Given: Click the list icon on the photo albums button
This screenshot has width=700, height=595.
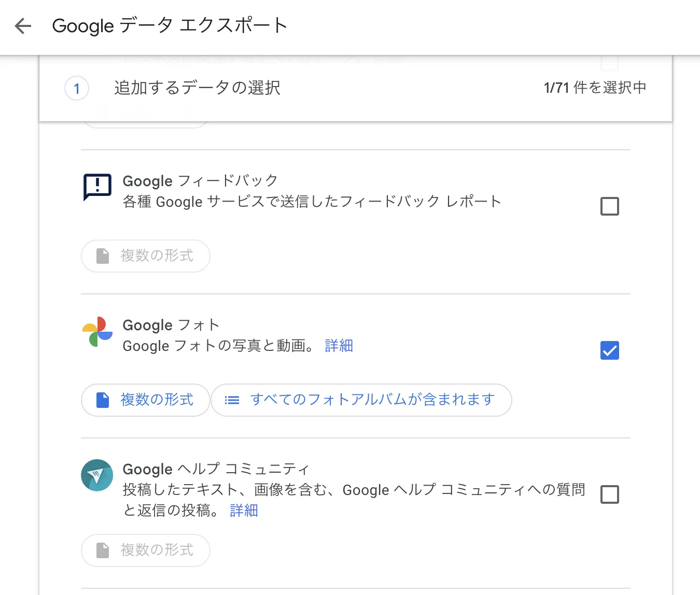Looking at the screenshot, I should (232, 400).
